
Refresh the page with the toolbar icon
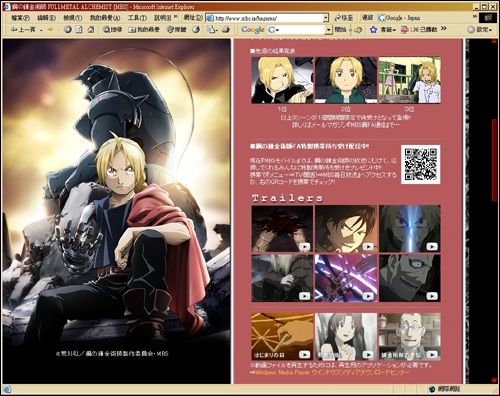tap(79, 30)
